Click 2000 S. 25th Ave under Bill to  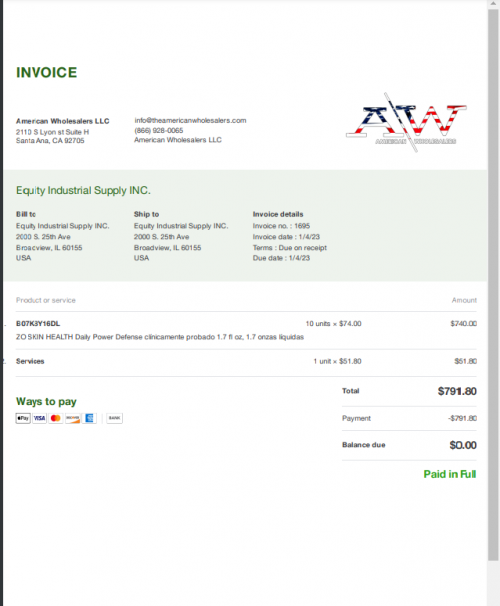tap(43, 237)
